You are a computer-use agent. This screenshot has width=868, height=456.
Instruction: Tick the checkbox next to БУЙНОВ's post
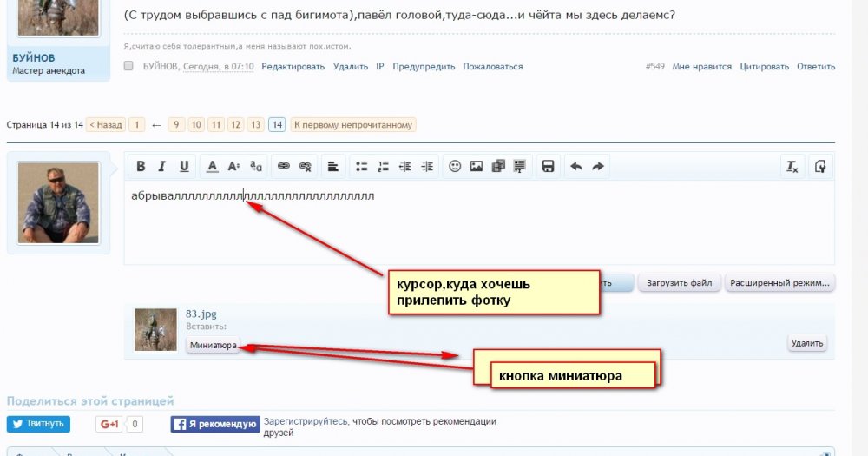128,66
